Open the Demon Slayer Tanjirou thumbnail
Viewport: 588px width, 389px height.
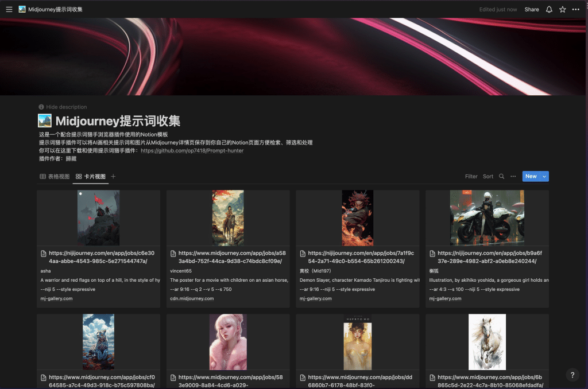[x=357, y=217]
